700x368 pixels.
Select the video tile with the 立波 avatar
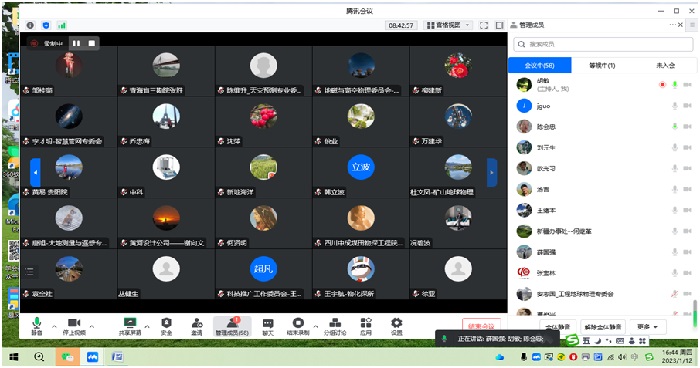(x=361, y=172)
